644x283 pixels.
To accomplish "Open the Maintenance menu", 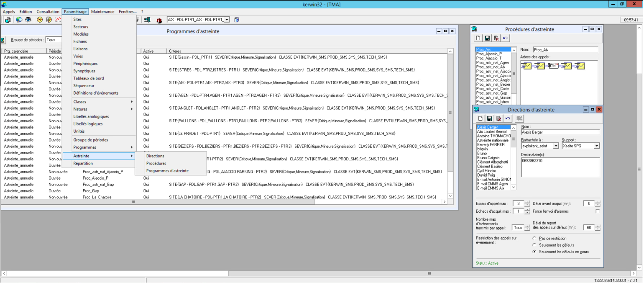I will (x=102, y=12).
